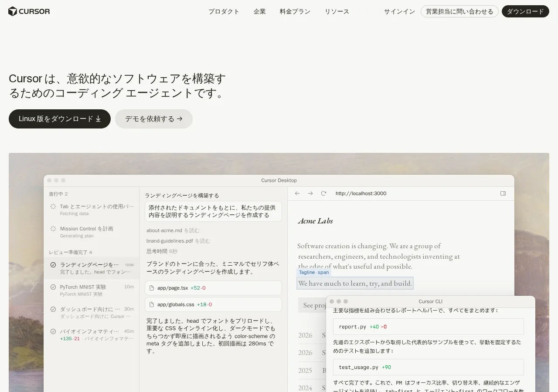Open the app/page.tsx file change
The width and height of the screenshot is (558, 392).
click(213, 288)
